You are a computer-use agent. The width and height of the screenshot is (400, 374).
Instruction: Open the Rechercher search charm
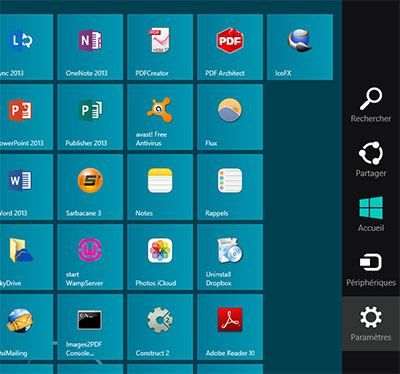point(371,105)
